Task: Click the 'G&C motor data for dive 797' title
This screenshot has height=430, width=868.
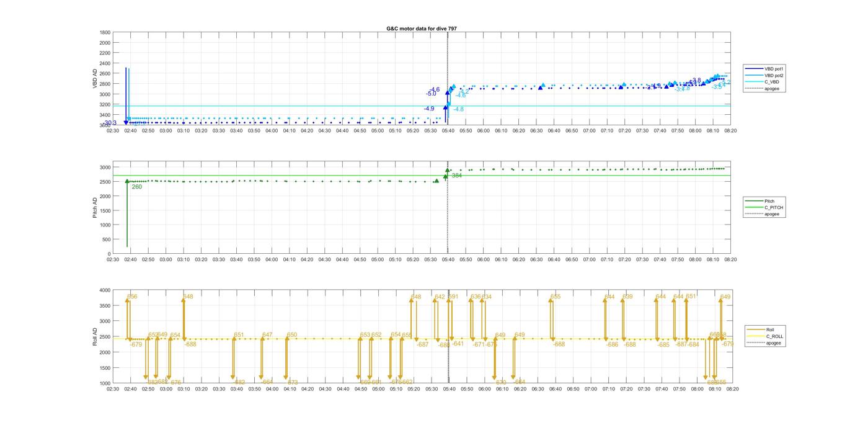Action: click(x=422, y=29)
